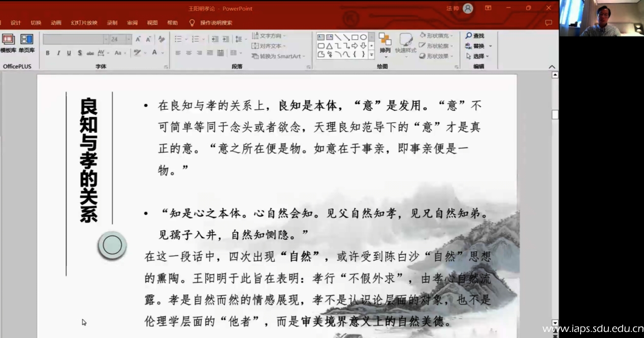Select the left brace shape

355,54
